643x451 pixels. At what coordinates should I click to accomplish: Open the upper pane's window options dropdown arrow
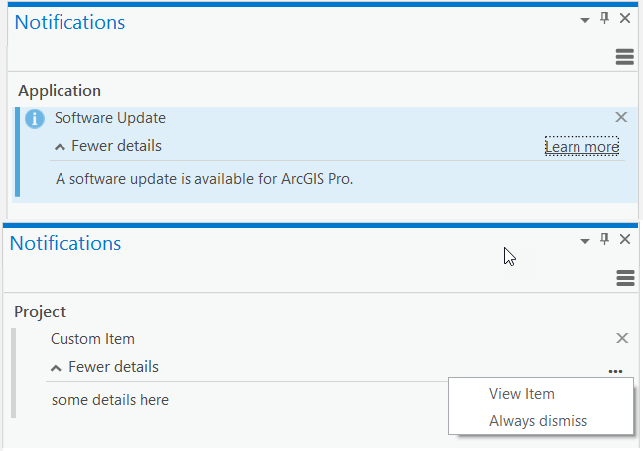[x=585, y=19]
